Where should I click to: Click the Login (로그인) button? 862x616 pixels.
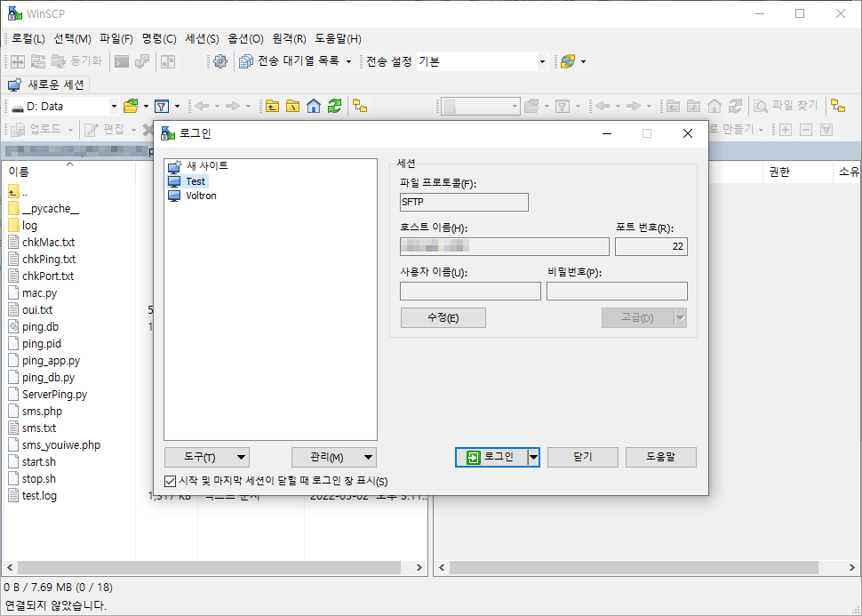pyautogui.click(x=491, y=457)
